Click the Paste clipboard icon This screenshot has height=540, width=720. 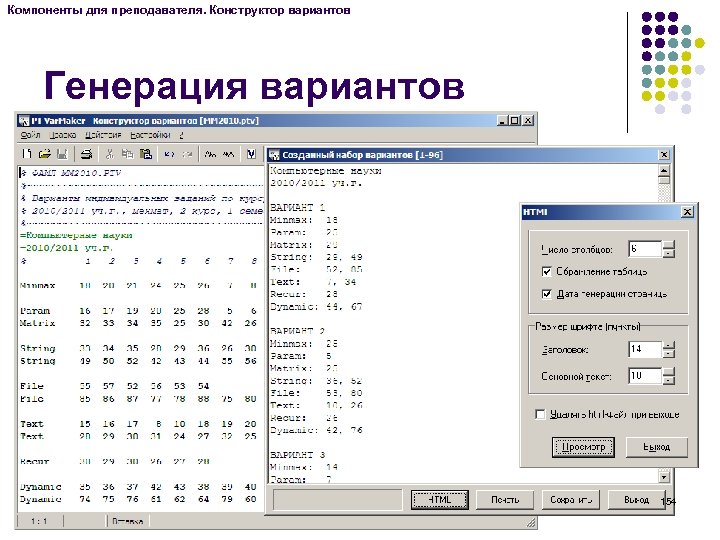tap(146, 154)
